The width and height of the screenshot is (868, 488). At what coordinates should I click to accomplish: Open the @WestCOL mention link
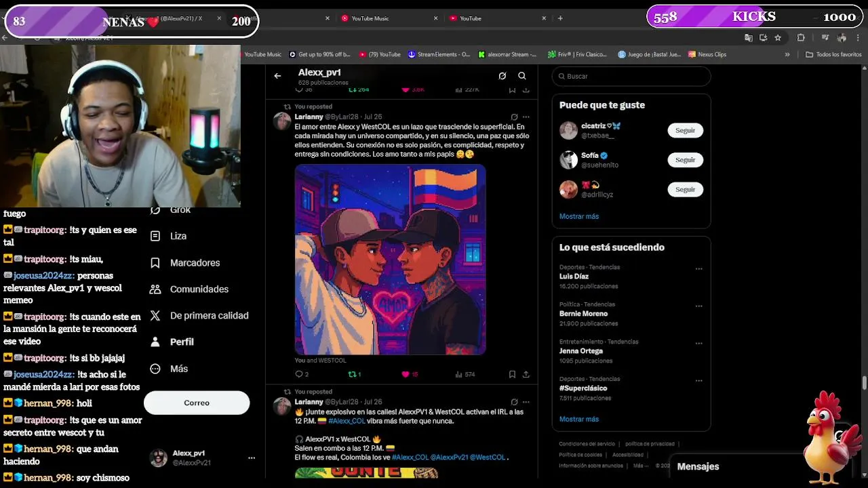pos(488,457)
